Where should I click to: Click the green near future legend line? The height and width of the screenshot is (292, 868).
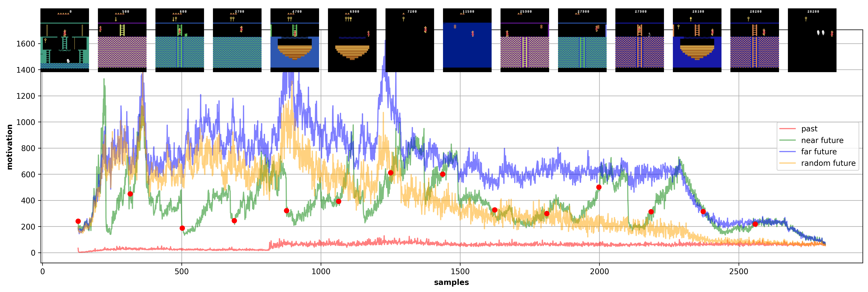pyautogui.click(x=788, y=140)
